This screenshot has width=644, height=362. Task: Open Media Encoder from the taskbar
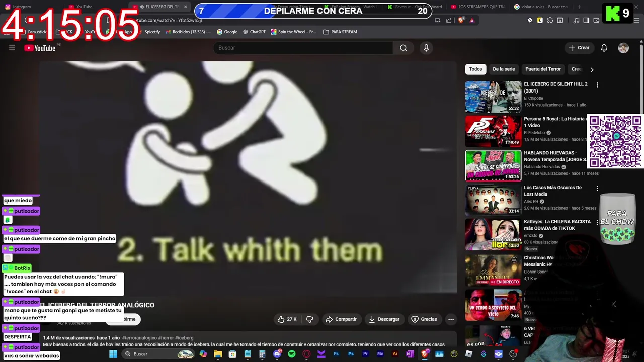pos(380,354)
